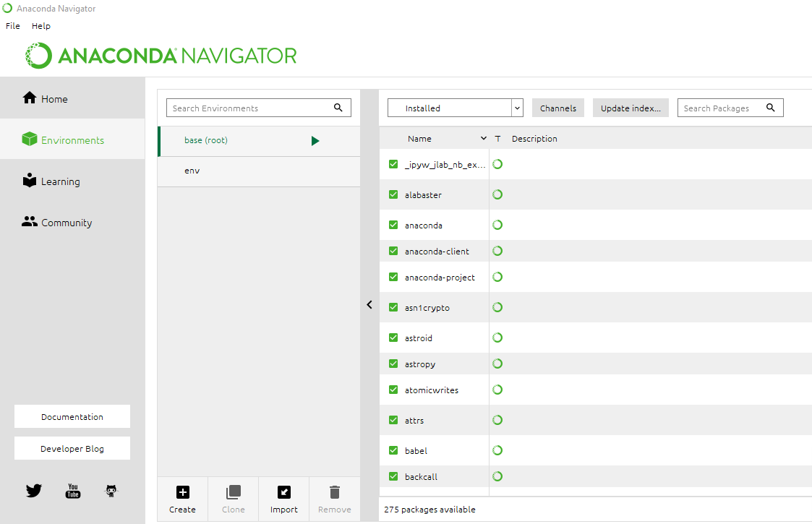
Task: Click the Create environment plus icon
Action: pos(182,493)
